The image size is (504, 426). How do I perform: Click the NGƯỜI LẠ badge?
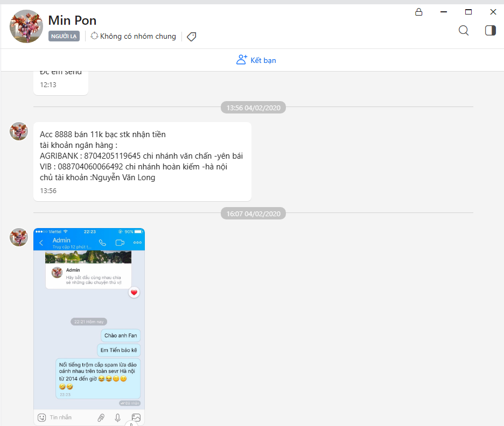point(64,37)
